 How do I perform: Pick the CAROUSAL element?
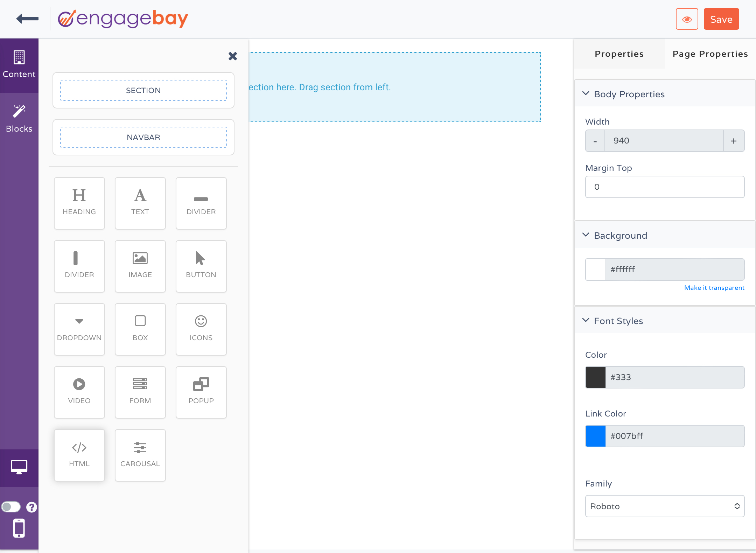[x=140, y=455]
